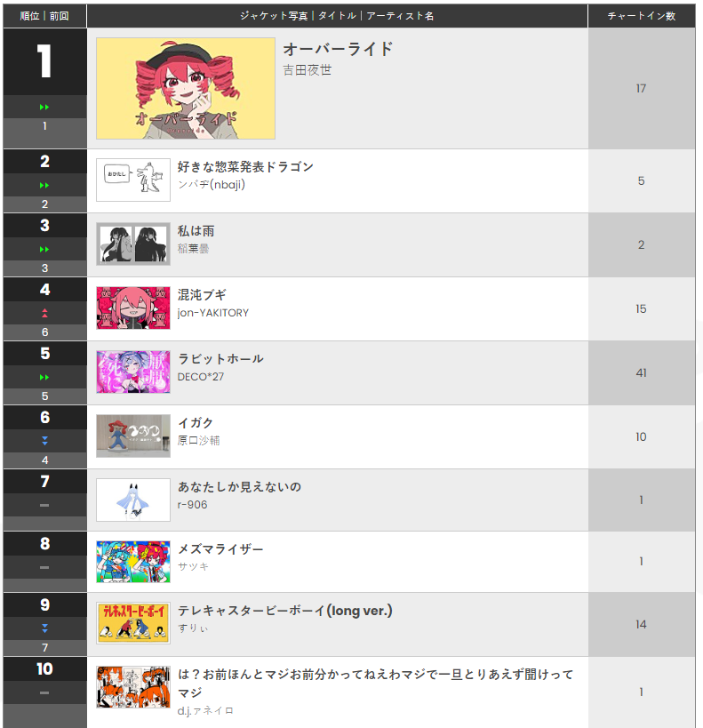This screenshot has width=703, height=728.
Task: Open 好きな惣菜発表ドラゴン jacket thumbnail
Action: [133, 180]
